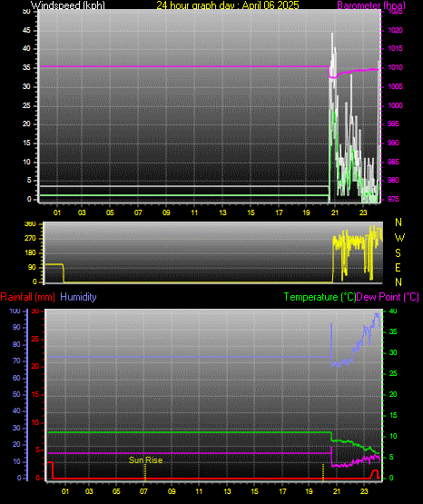Click the compass letter W label
Viewport: 423px width, 504px height.
pyautogui.click(x=399, y=238)
